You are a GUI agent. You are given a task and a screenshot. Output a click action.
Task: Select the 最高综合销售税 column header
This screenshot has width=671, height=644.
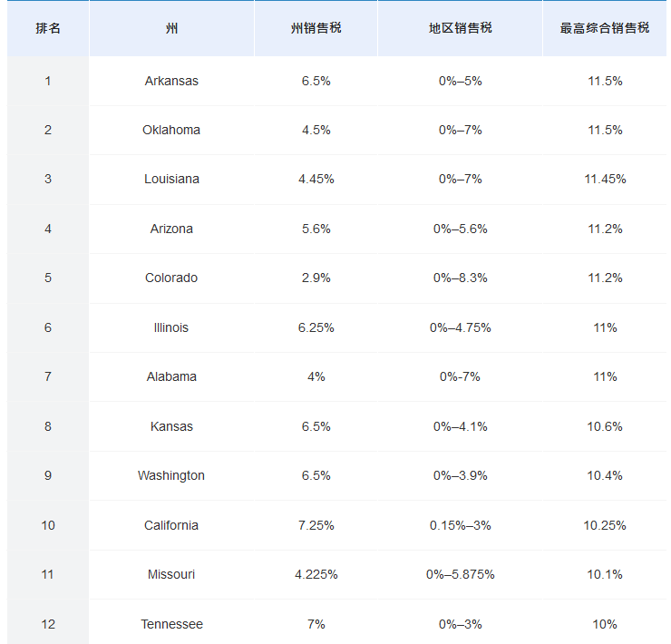click(605, 28)
